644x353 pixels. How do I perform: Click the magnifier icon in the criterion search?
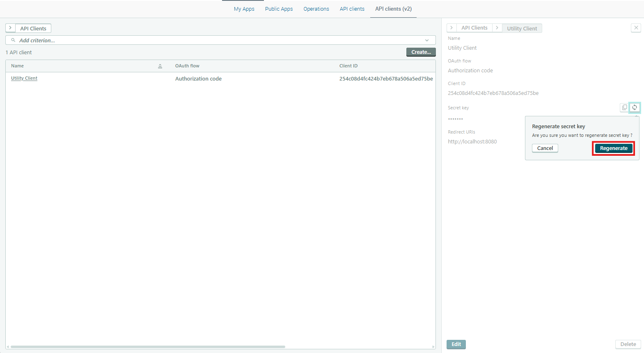[13, 40]
